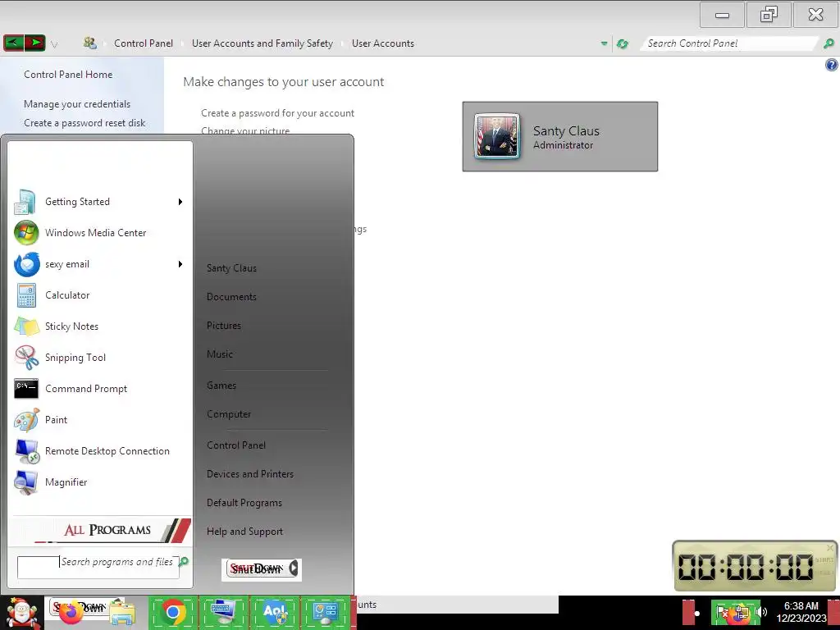
Task: Open the Shut Down options arrow
Action: (294, 568)
